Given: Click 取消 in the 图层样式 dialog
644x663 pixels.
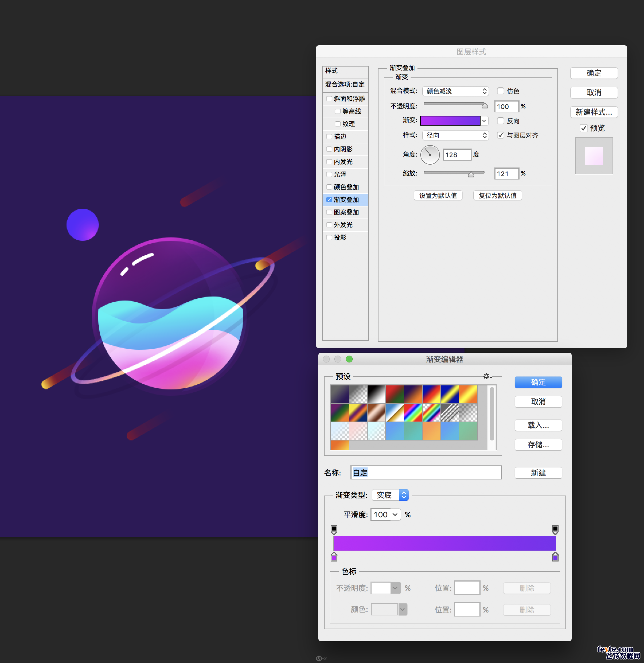Looking at the screenshot, I should [x=594, y=92].
